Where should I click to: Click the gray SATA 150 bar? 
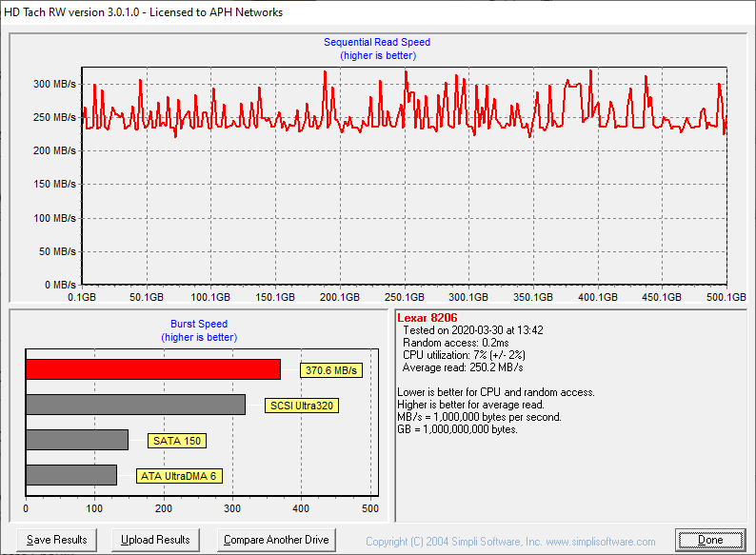pyautogui.click(x=77, y=440)
